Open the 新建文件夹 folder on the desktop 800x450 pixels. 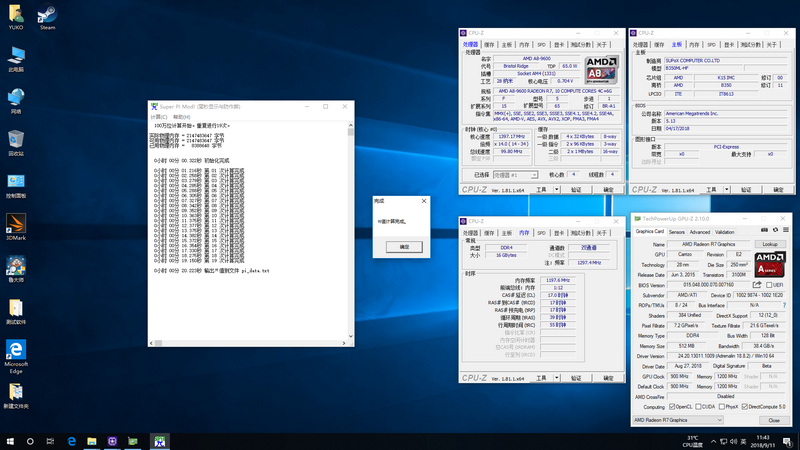[x=16, y=396]
